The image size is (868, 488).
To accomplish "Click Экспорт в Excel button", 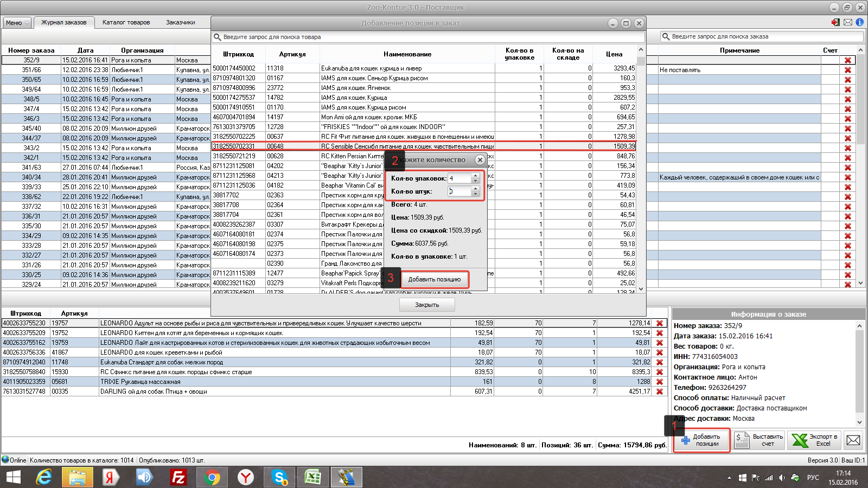I will (x=814, y=440).
